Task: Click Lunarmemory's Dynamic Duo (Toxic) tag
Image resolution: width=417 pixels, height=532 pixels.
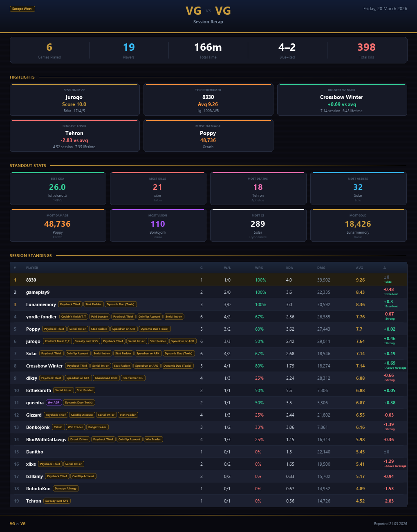Action: coord(121,304)
